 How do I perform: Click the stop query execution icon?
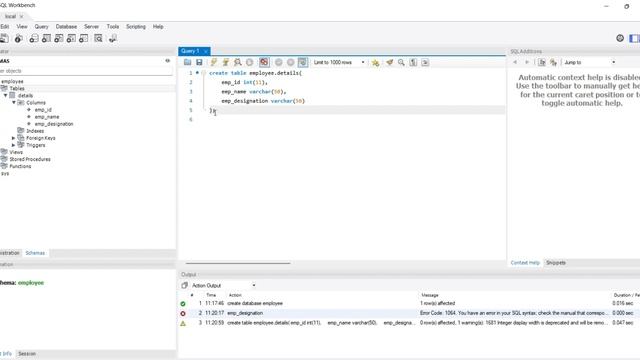[249, 62]
